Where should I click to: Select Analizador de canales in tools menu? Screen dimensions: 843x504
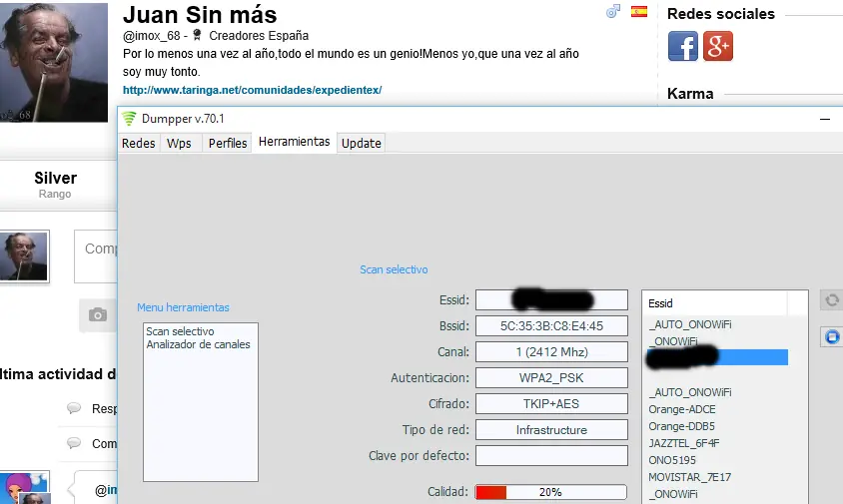tap(199, 344)
